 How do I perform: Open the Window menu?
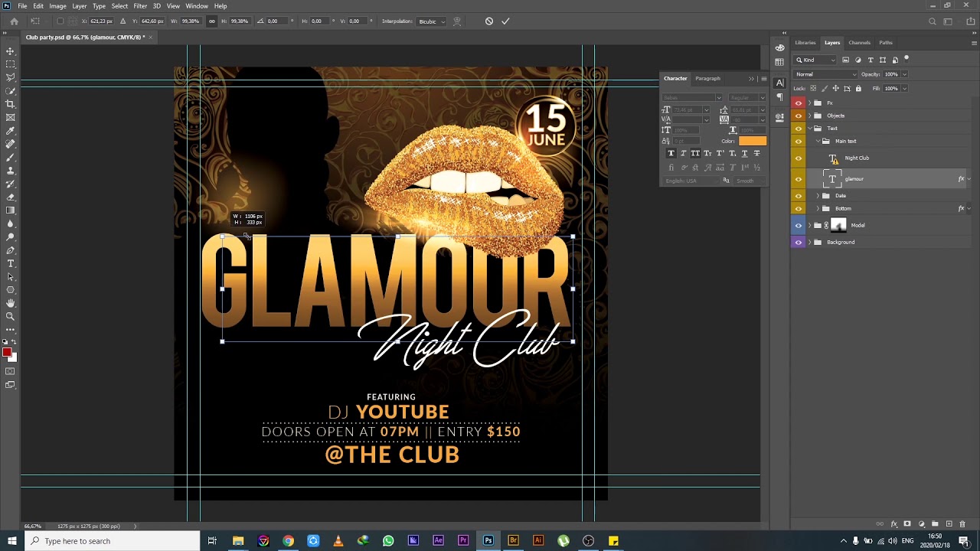(x=197, y=6)
